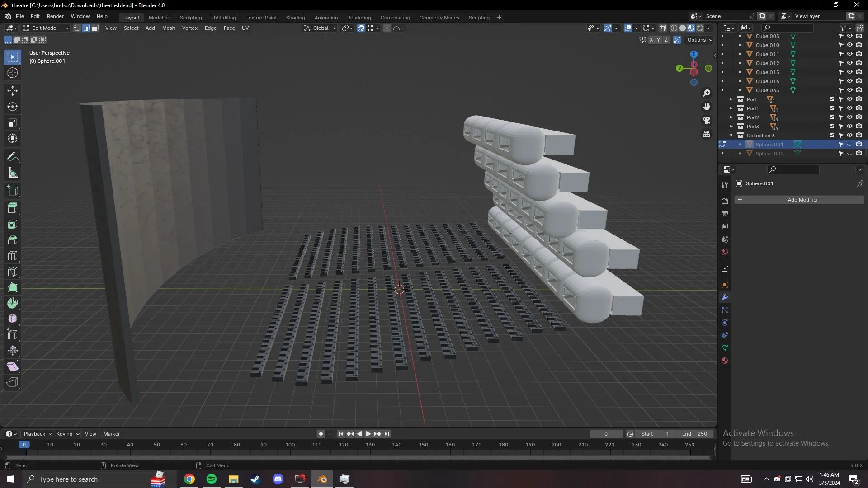Click the timeline play button

pos(368,434)
